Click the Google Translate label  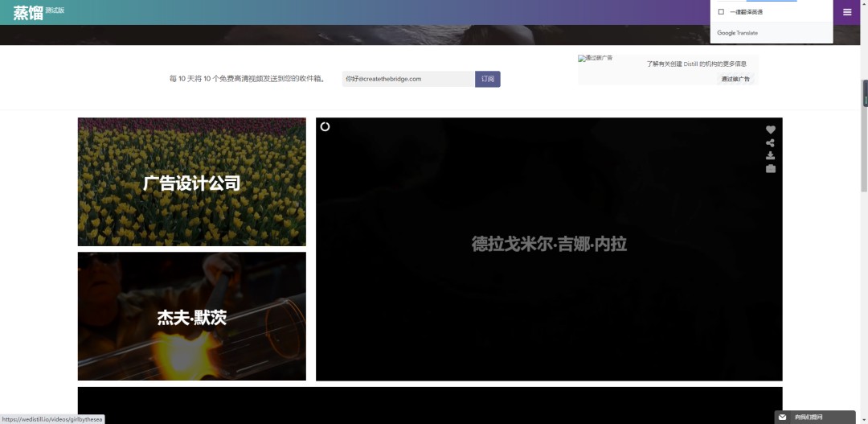737,33
